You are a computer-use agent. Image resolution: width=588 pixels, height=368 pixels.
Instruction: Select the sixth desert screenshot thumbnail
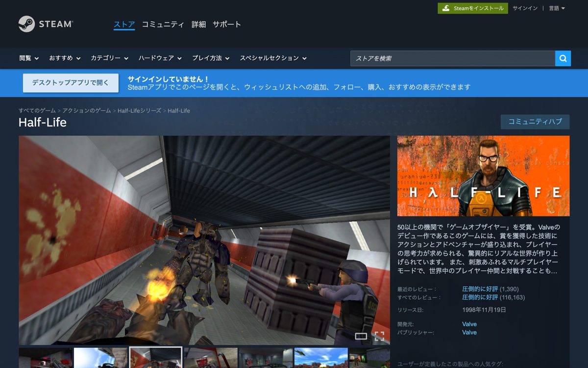pos(321,358)
